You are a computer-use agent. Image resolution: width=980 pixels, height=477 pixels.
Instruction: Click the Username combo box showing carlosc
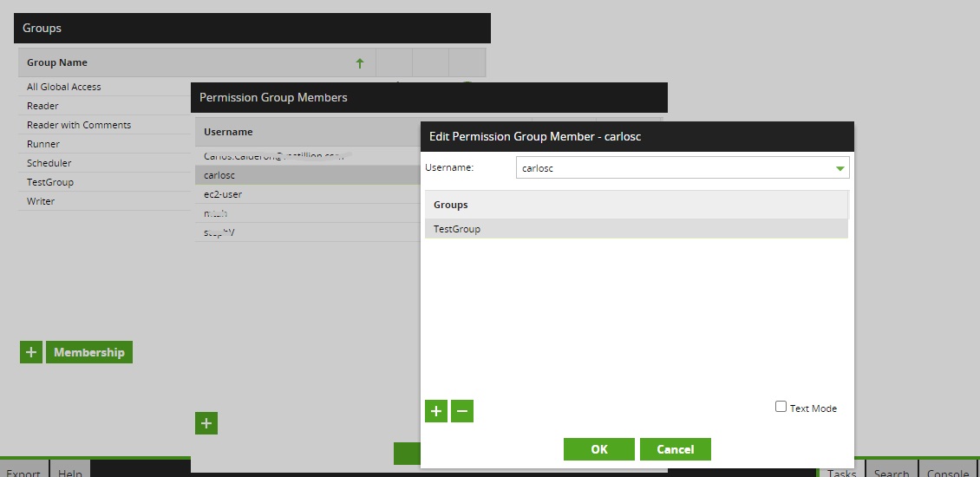pyautogui.click(x=683, y=167)
